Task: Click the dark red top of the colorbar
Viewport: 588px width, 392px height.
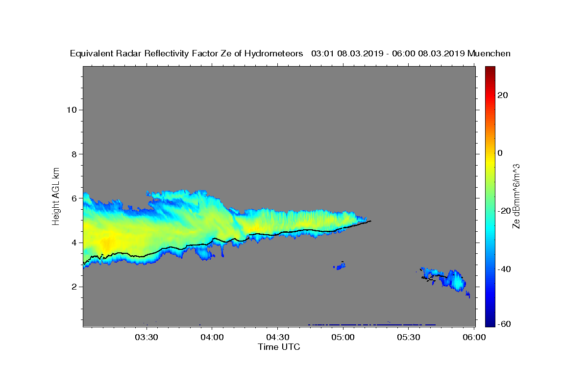Action: click(490, 70)
